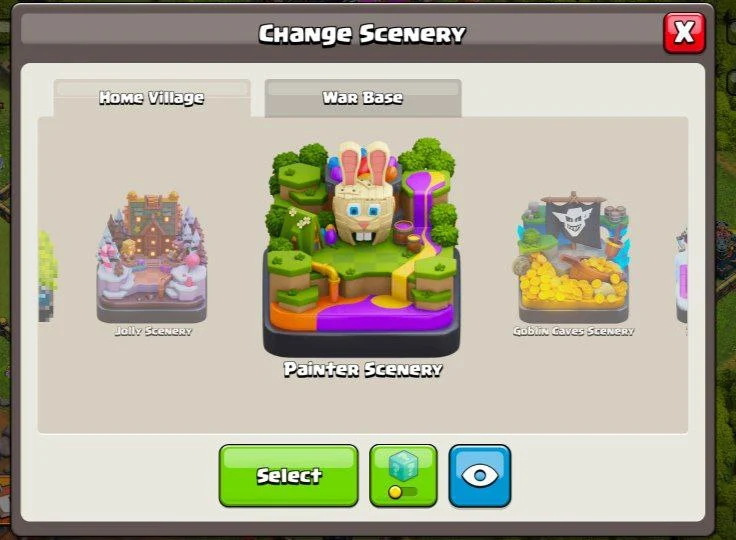Click the purple paint waterfall
Screen dimensions: 736x540
(422, 204)
